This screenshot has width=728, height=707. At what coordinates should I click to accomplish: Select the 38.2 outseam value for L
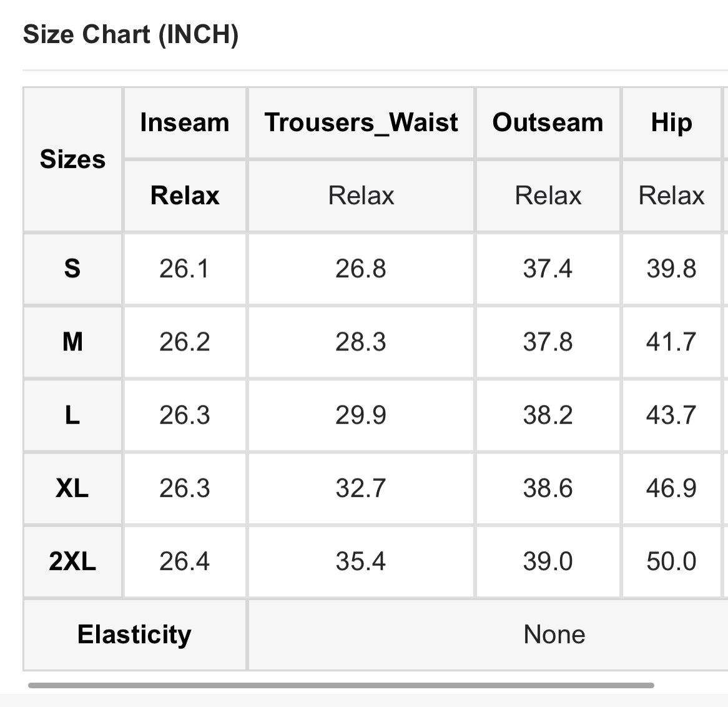click(x=548, y=415)
